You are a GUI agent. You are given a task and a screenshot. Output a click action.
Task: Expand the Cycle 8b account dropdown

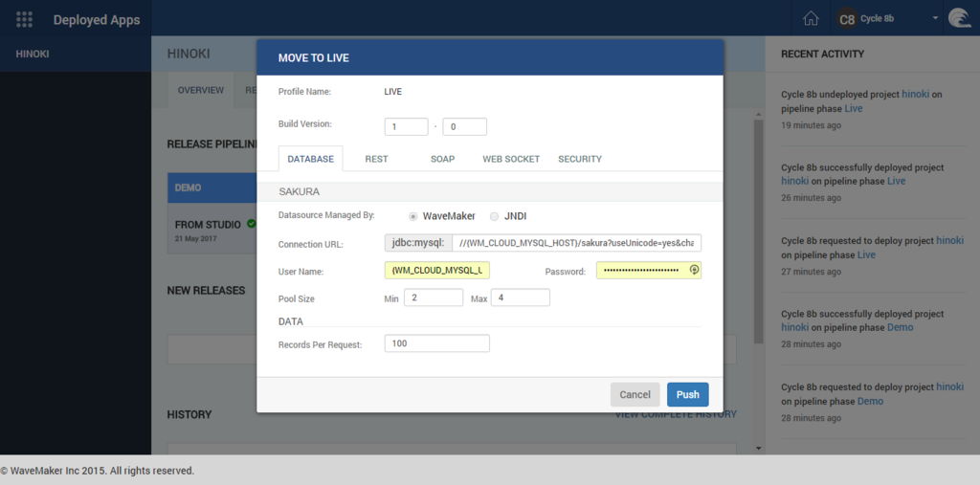936,18
